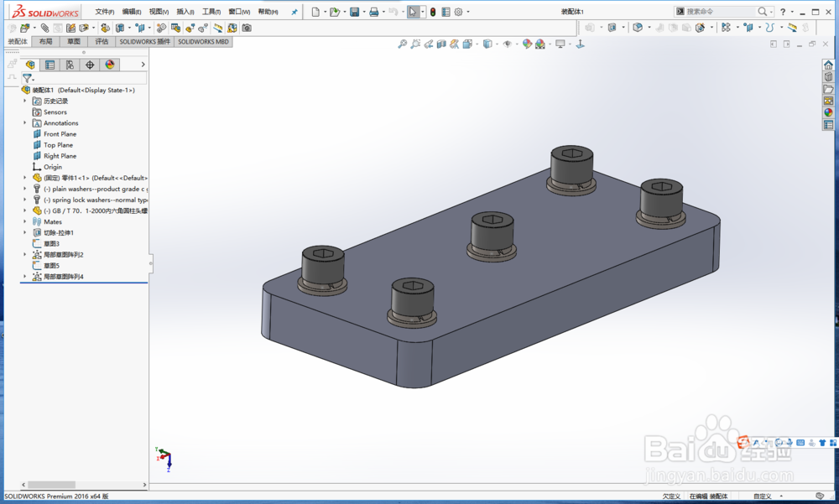Open the PropertyManager tab
This screenshot has height=504, width=839.
tap(50, 65)
